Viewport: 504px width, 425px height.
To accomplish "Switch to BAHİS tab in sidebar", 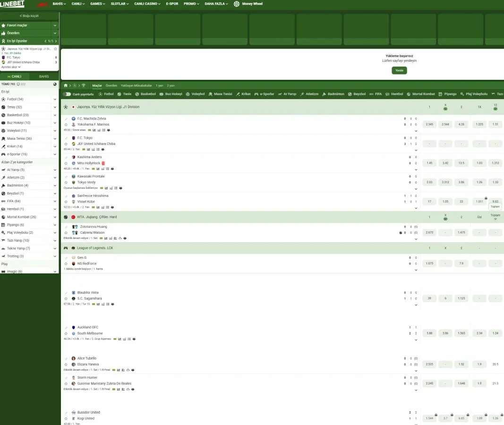I will [x=44, y=76].
